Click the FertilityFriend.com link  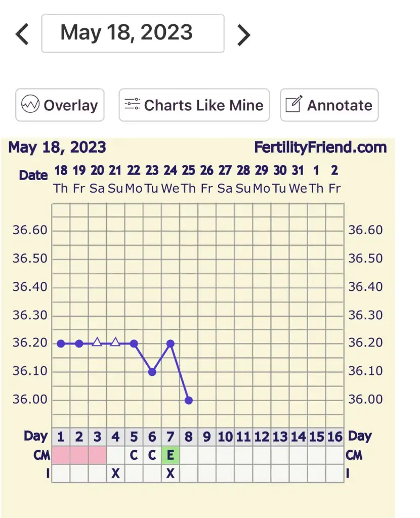(320, 148)
